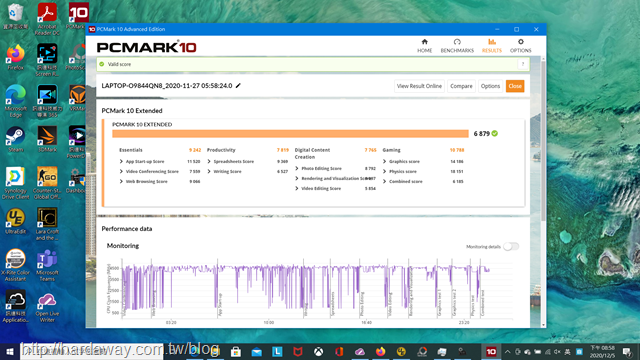
Task: Open Firefox desktop icon
Action: point(16,58)
